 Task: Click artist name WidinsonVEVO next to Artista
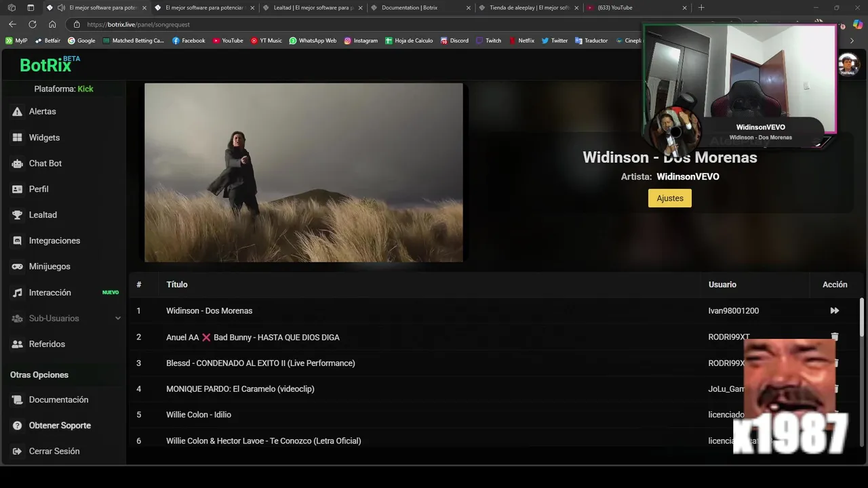688,177
